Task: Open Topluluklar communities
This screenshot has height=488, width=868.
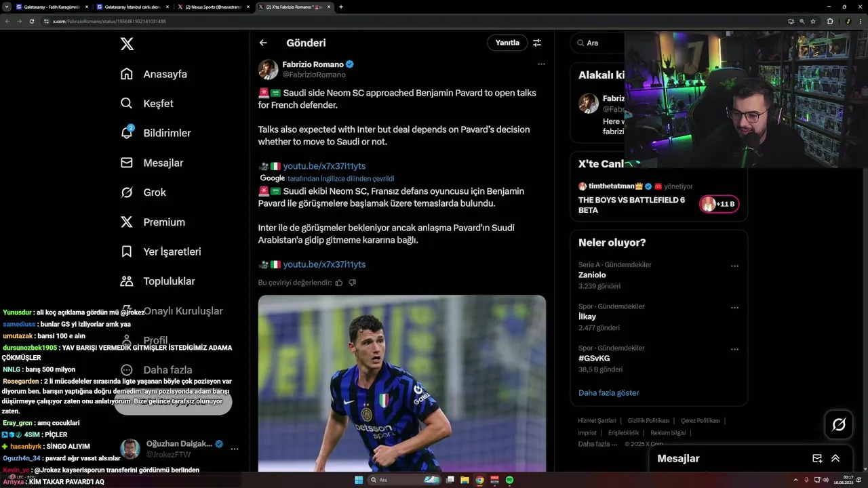Action: point(169,281)
